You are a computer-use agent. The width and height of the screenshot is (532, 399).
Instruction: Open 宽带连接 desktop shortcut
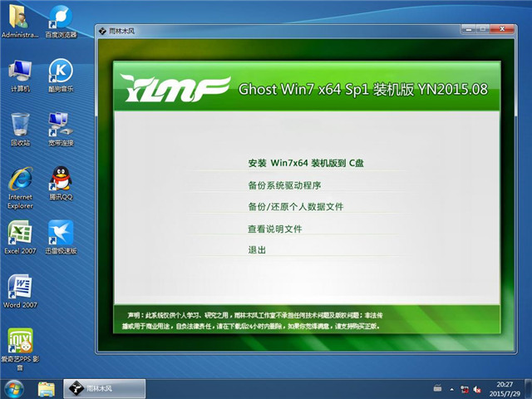point(61,130)
